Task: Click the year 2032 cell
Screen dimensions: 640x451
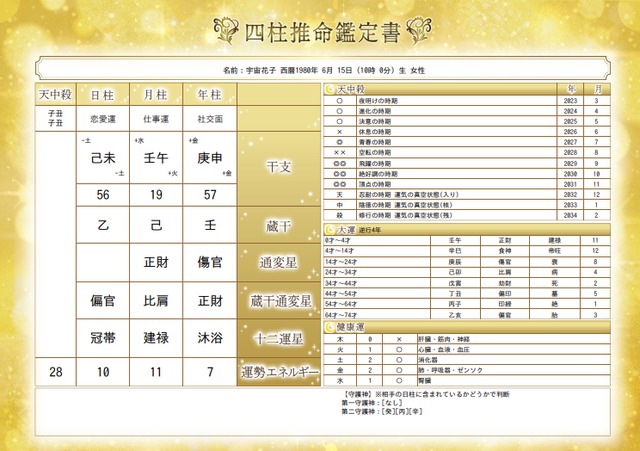Action: click(570, 195)
